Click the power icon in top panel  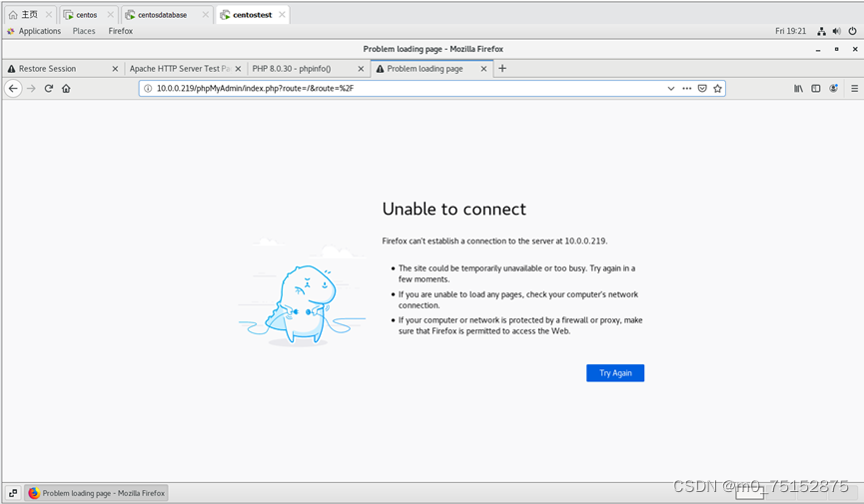click(x=852, y=31)
